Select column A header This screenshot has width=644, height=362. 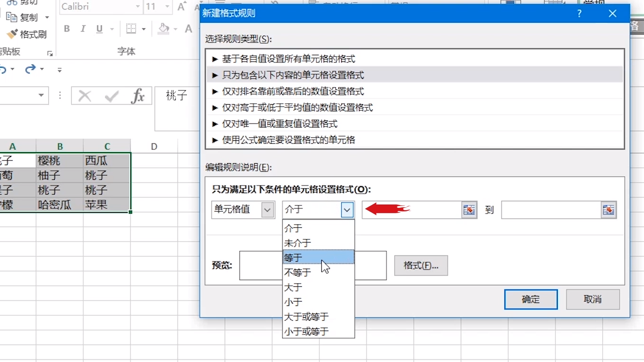click(x=13, y=147)
